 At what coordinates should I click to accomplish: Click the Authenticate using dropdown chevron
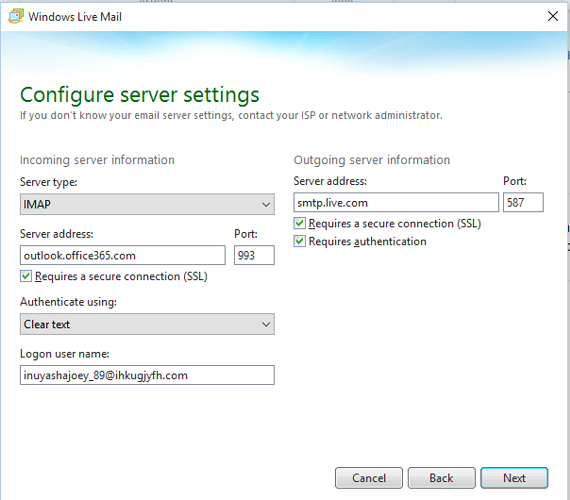(x=266, y=324)
